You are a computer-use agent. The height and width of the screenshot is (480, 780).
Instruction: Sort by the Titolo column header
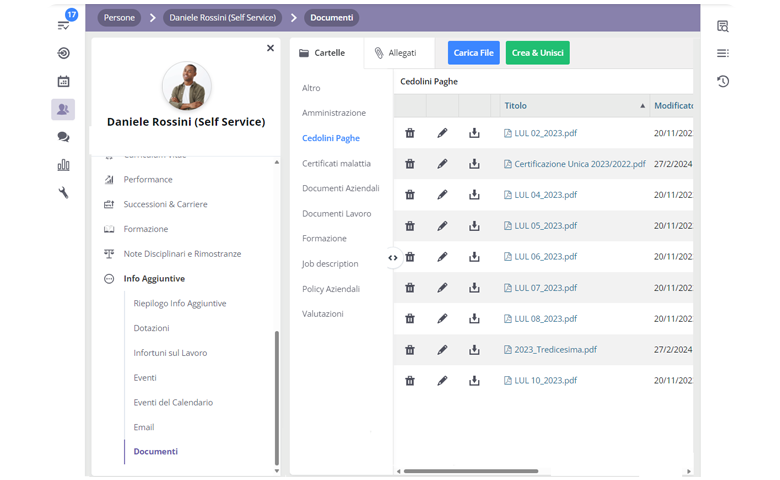[x=516, y=106]
